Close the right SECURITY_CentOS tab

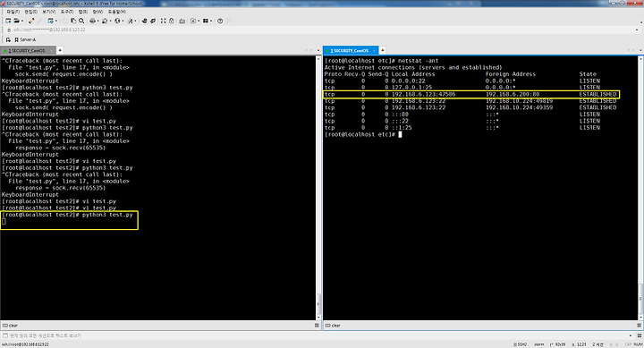pyautogui.click(x=374, y=50)
